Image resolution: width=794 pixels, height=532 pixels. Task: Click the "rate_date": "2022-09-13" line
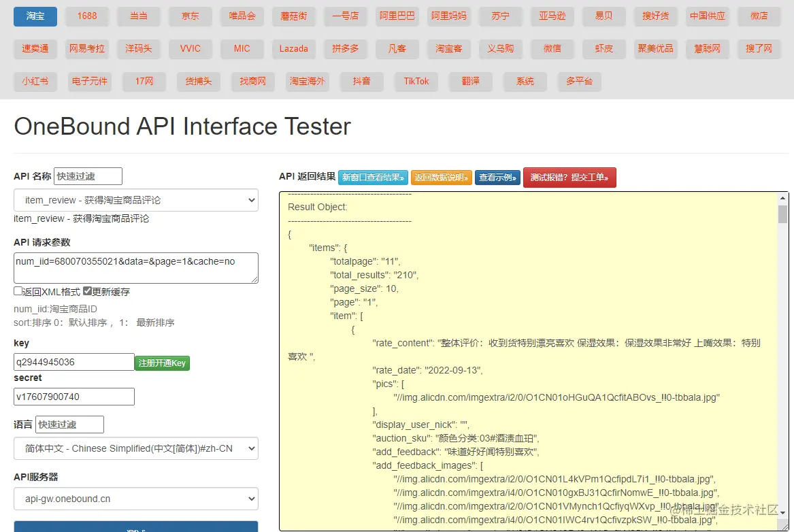click(x=427, y=370)
